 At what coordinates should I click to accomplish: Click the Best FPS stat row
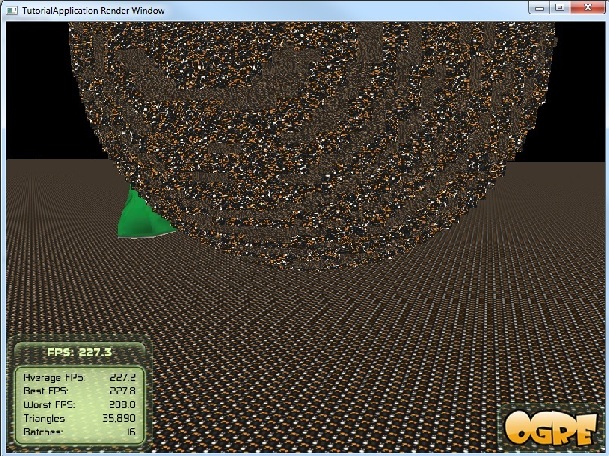(x=80, y=391)
